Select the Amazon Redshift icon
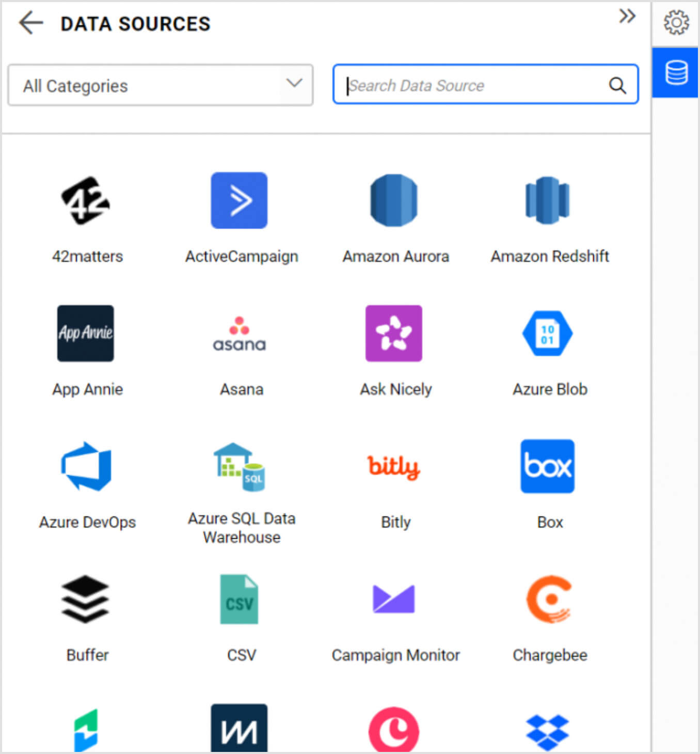Viewport: 700px width, 754px height. click(x=547, y=200)
